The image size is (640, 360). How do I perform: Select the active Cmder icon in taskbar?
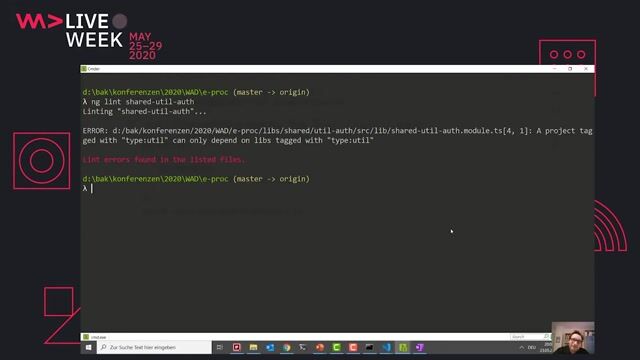click(x=403, y=347)
